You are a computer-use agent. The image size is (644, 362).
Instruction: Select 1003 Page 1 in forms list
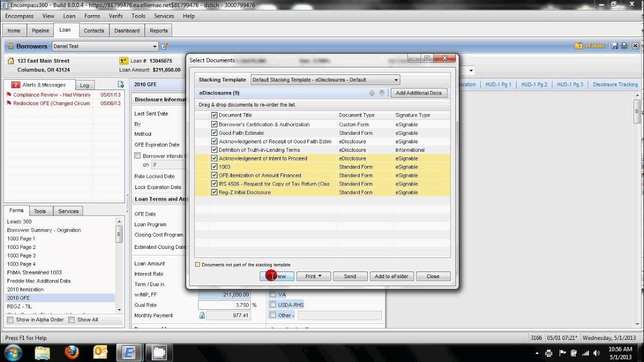coord(21,239)
